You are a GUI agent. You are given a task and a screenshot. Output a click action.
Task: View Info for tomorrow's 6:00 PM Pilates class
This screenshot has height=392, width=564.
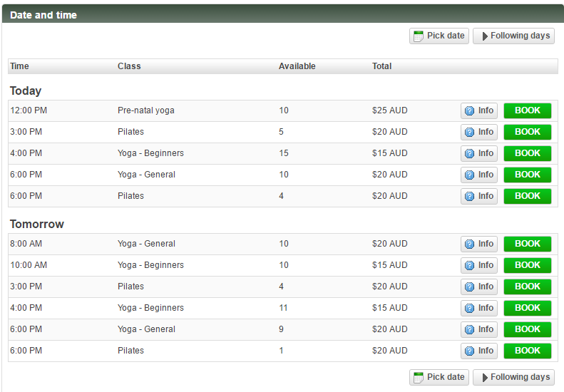tap(479, 351)
